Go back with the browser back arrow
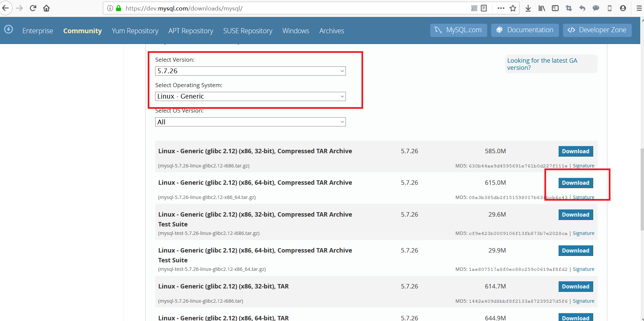644x321 pixels. pyautogui.click(x=5, y=8)
